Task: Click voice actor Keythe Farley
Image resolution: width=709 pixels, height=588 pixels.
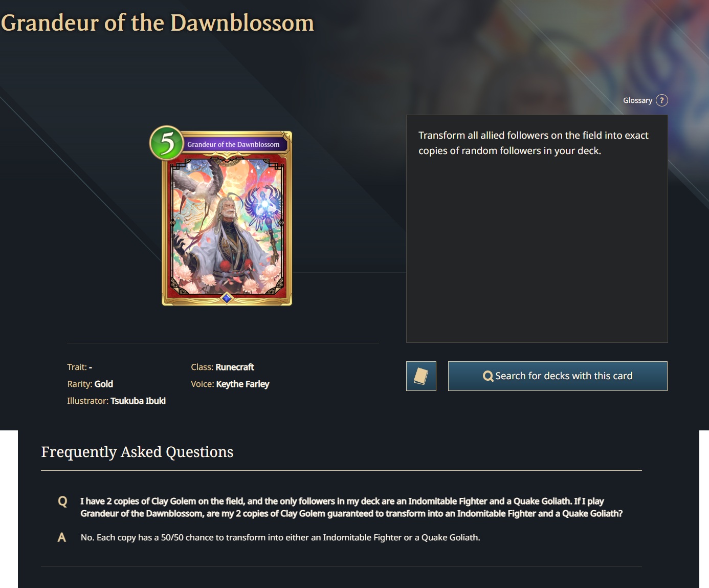Action: (x=242, y=384)
